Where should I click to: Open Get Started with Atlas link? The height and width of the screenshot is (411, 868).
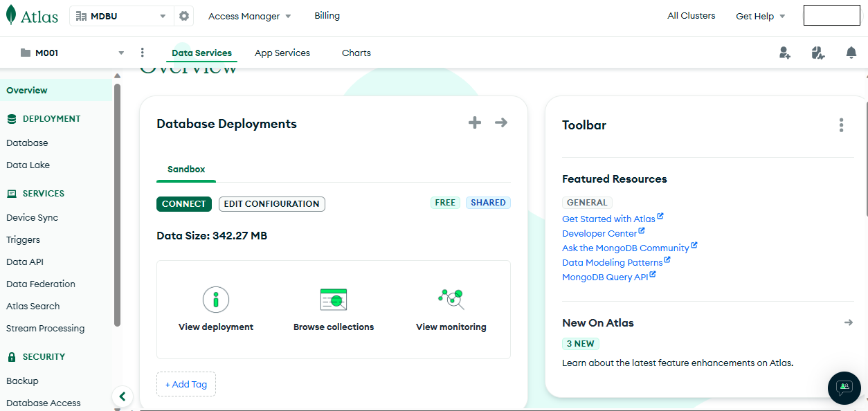pyautogui.click(x=608, y=219)
